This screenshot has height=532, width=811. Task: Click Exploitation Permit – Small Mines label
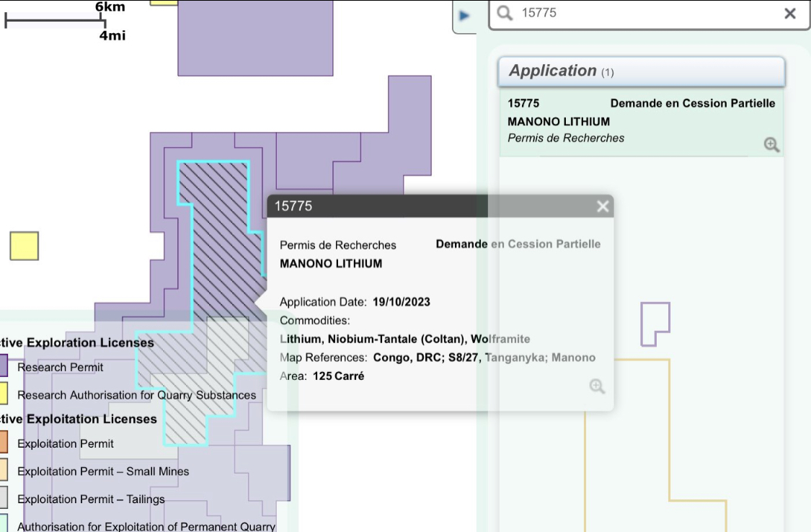pos(103,471)
